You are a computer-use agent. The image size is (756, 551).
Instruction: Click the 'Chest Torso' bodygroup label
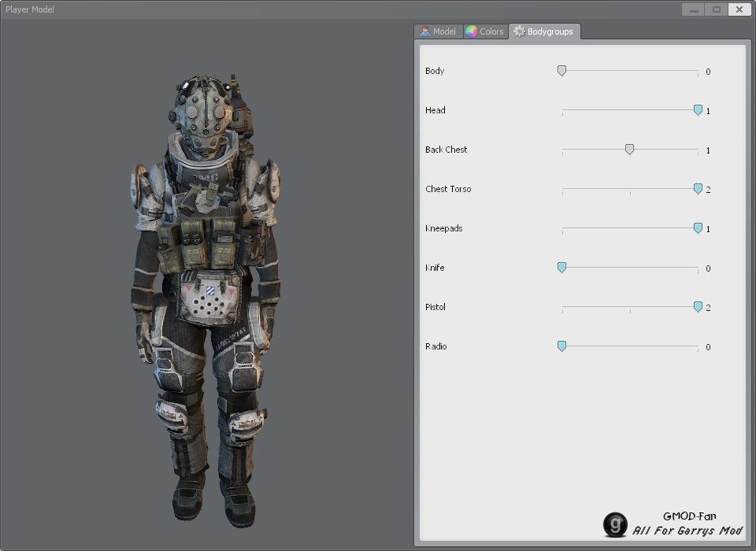point(448,189)
